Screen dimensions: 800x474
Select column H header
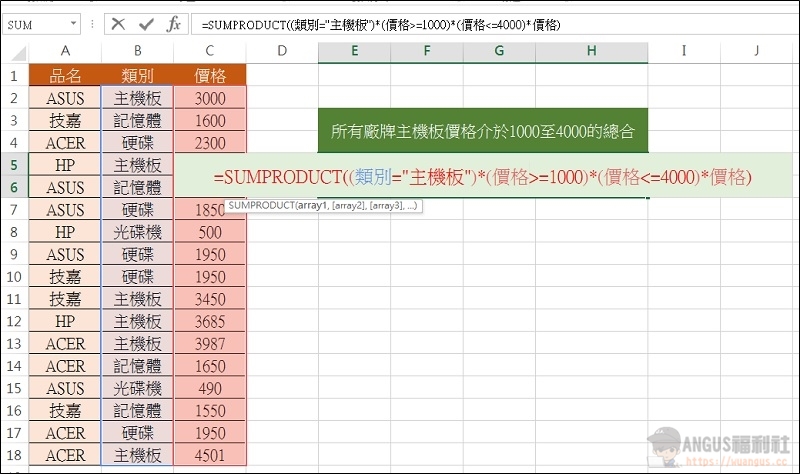click(592, 51)
